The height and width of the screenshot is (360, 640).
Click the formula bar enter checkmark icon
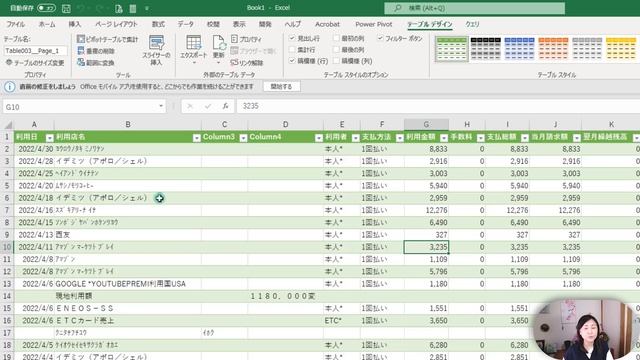208,106
